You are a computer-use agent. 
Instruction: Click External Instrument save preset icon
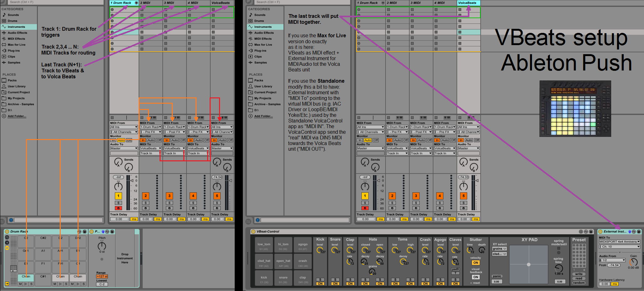[639, 231]
